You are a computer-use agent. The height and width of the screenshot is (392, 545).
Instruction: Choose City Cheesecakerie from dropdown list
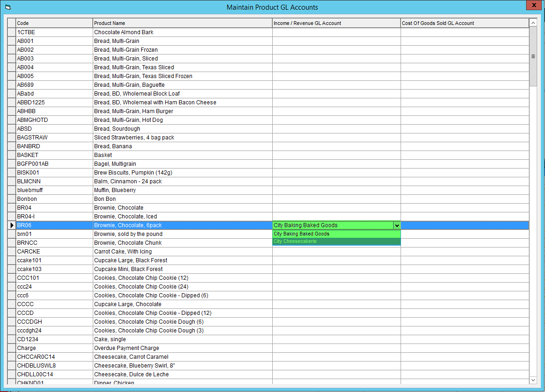tap(336, 241)
